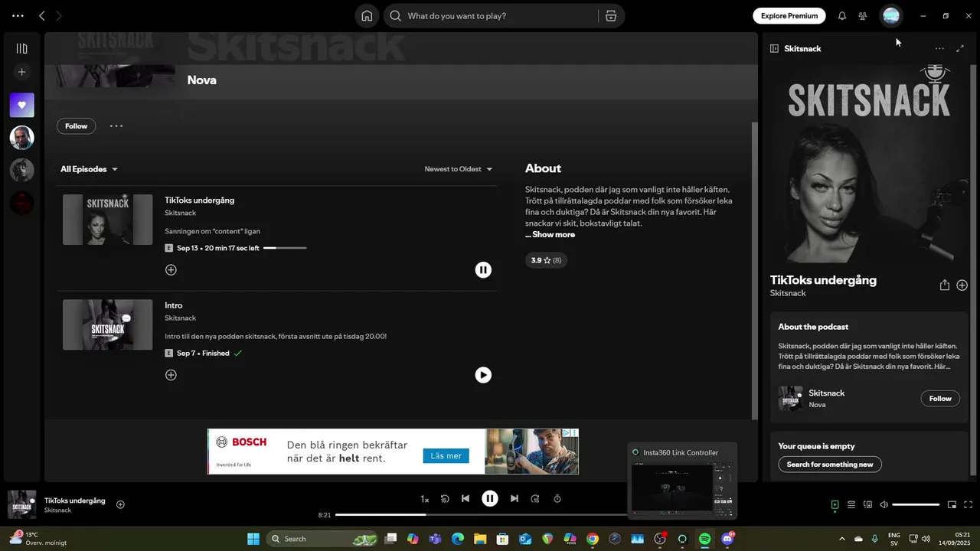Image resolution: width=980 pixels, height=551 pixels.
Task: Open Connect to a device icon
Action: tap(867, 504)
